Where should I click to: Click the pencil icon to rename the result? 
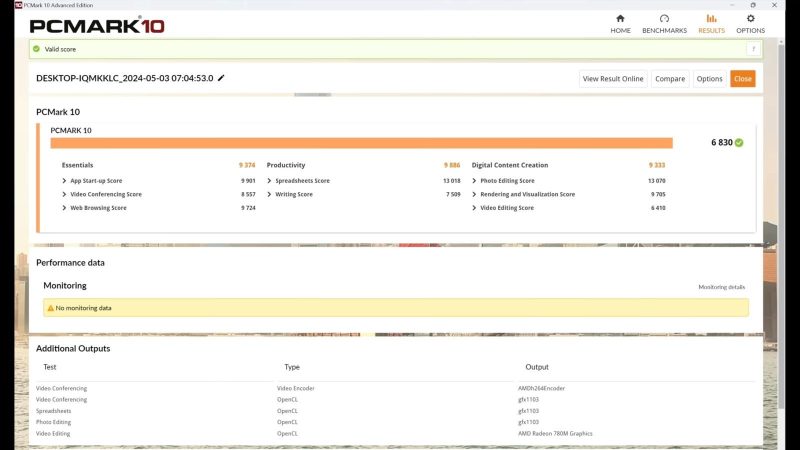pos(221,78)
